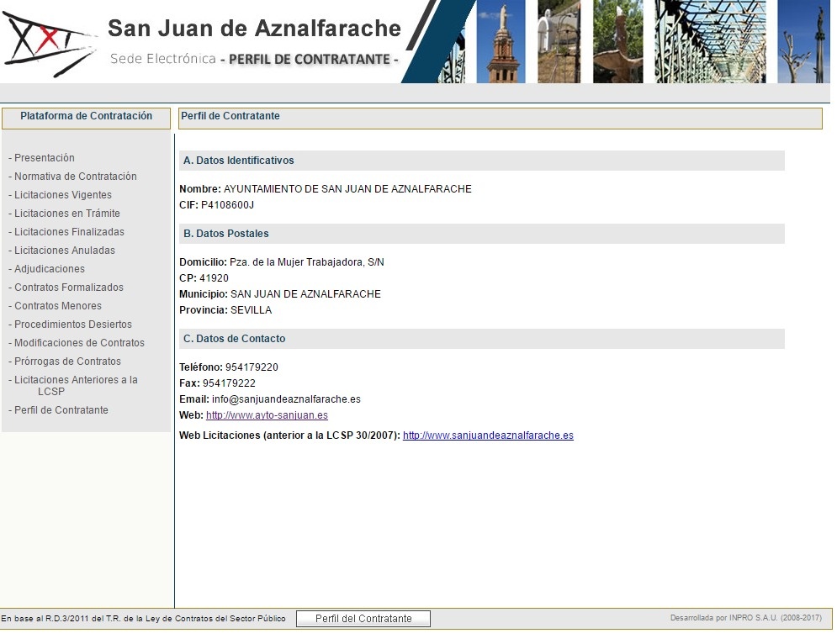Open Adjudicaciones from the sidebar
Viewport: 837px width, 644px height.
click(50, 269)
